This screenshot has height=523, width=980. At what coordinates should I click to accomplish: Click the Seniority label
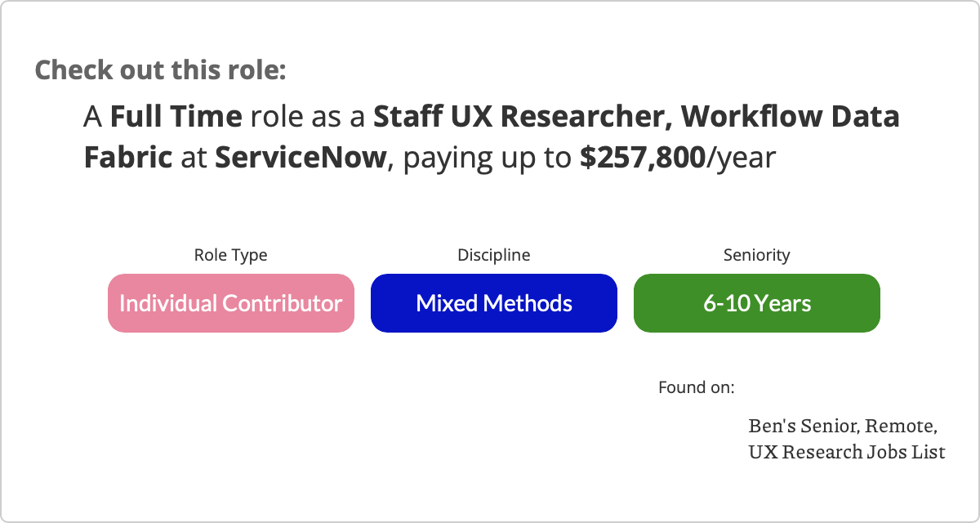click(x=757, y=255)
